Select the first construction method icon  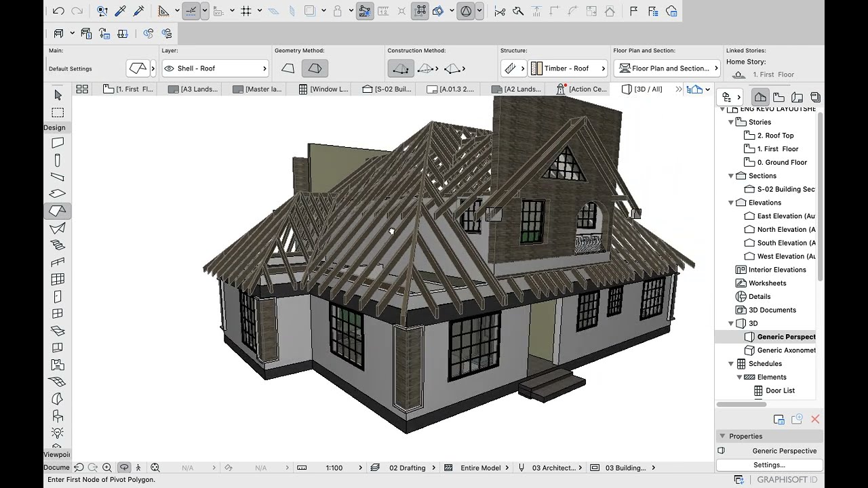coord(401,68)
